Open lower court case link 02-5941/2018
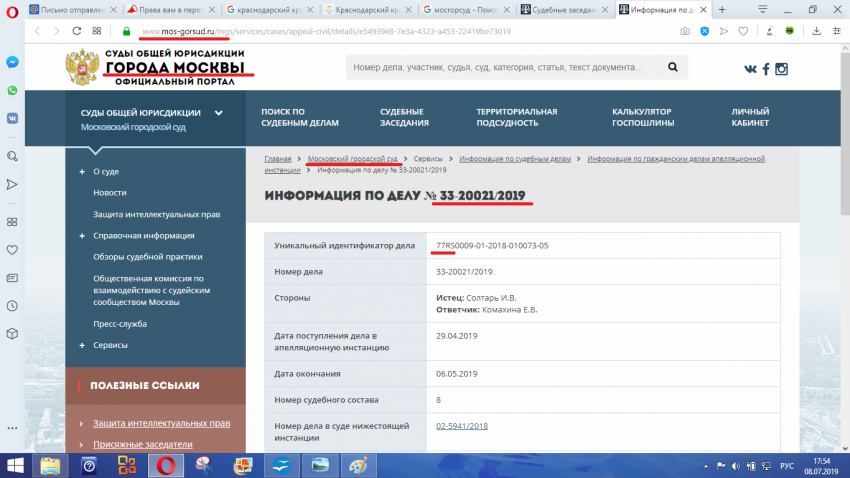The width and height of the screenshot is (850, 478). 462,426
